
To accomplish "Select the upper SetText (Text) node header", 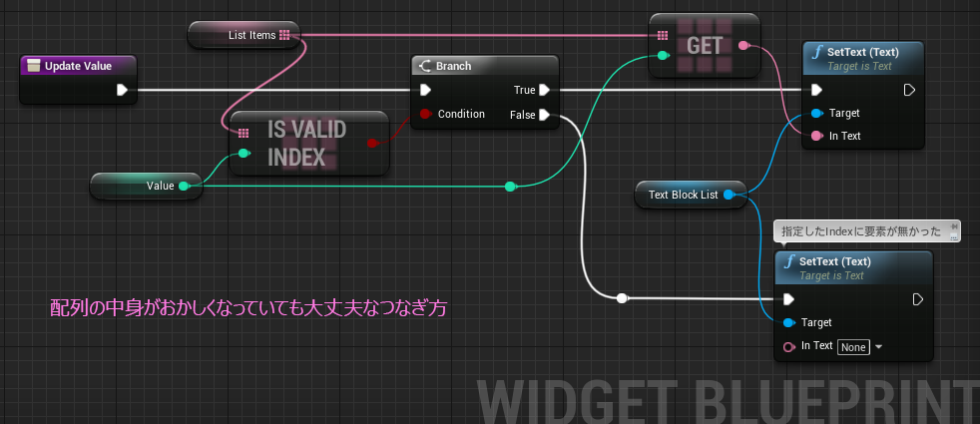I will [x=863, y=59].
